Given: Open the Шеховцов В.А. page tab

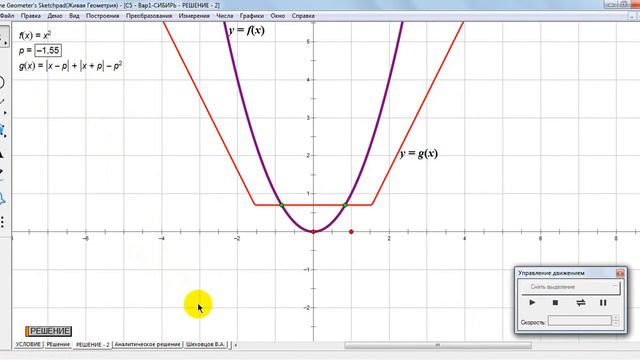Looking at the screenshot, I should tap(205, 344).
